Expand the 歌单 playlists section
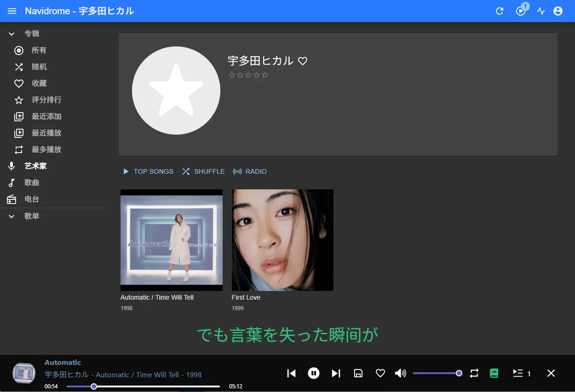 tap(55, 216)
